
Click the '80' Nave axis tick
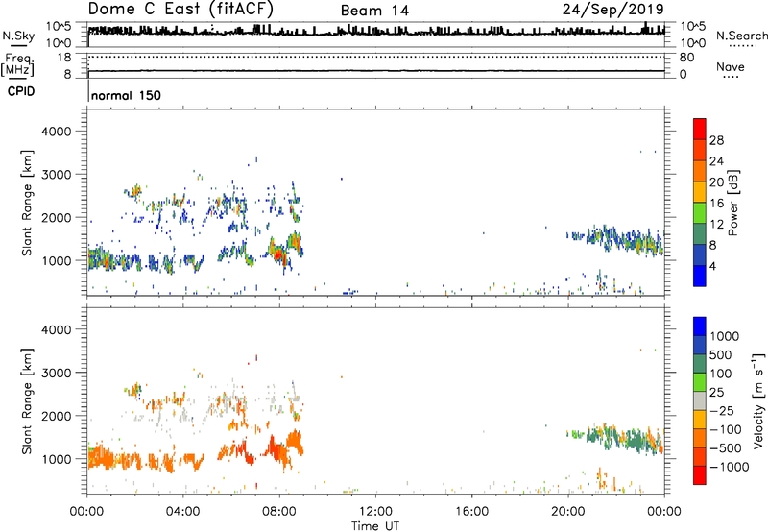(x=686, y=58)
